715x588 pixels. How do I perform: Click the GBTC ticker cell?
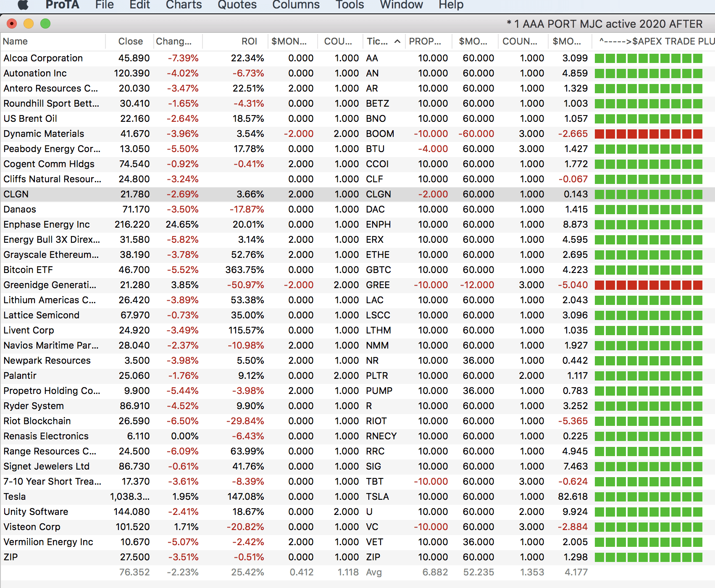(378, 270)
